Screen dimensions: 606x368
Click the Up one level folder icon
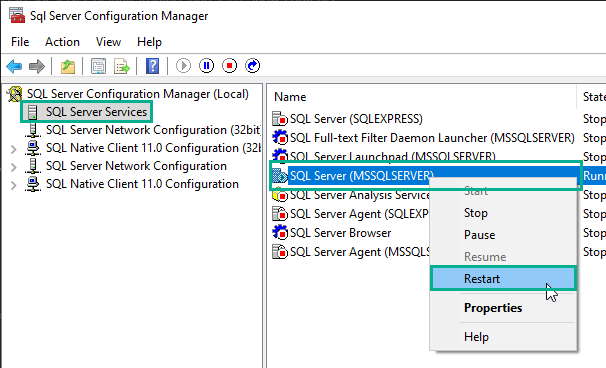pyautogui.click(x=68, y=66)
